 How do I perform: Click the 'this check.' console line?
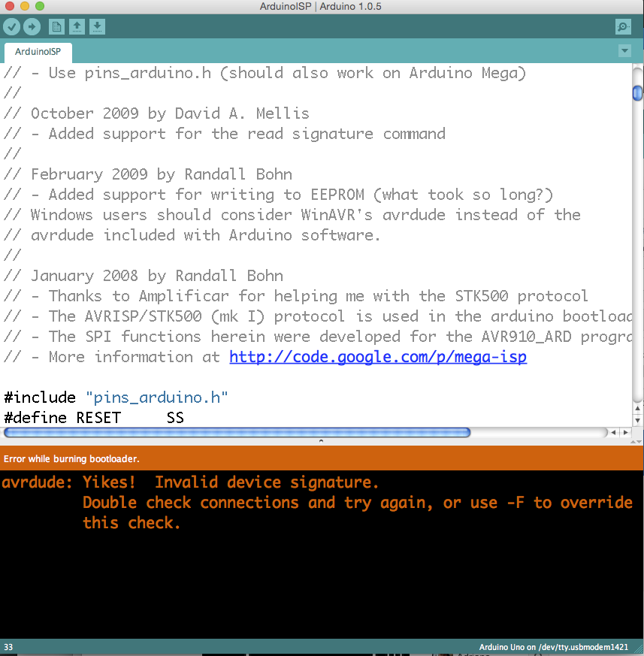coord(132,522)
